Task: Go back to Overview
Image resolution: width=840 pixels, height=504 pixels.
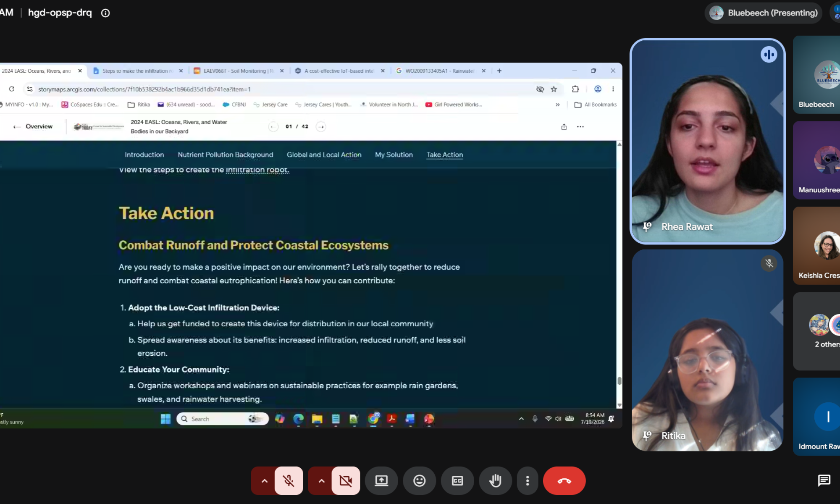Action: coord(33,126)
